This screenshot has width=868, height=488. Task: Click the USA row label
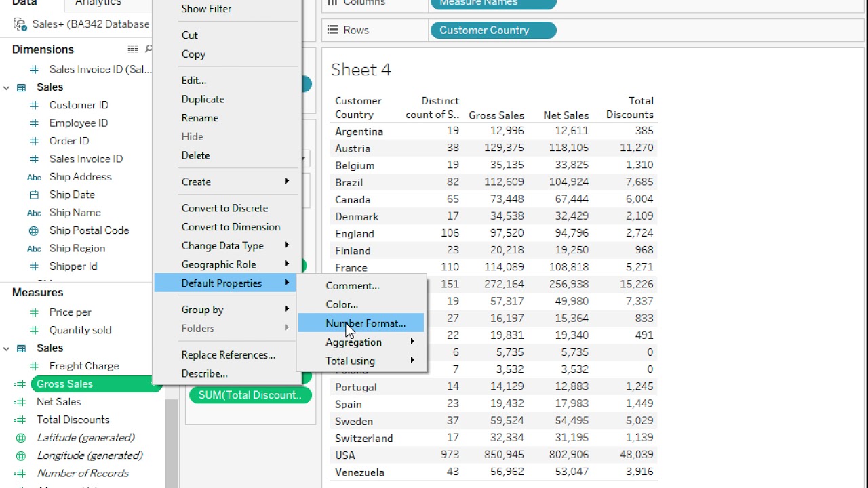(344, 455)
